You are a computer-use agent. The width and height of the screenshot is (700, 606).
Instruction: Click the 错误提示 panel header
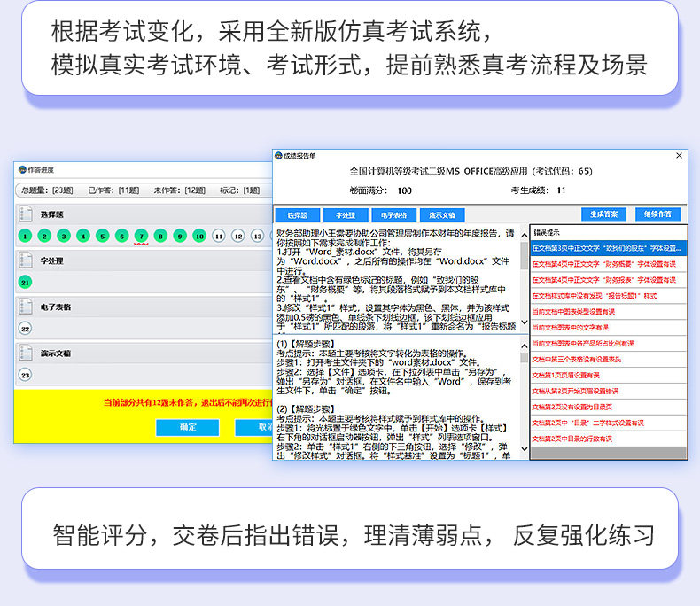608,232
